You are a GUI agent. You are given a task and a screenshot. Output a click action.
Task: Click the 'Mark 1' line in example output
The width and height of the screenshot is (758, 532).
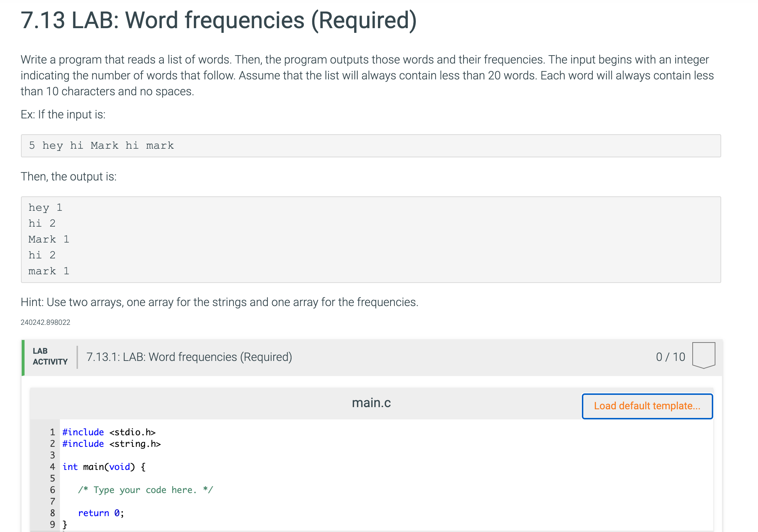point(49,239)
